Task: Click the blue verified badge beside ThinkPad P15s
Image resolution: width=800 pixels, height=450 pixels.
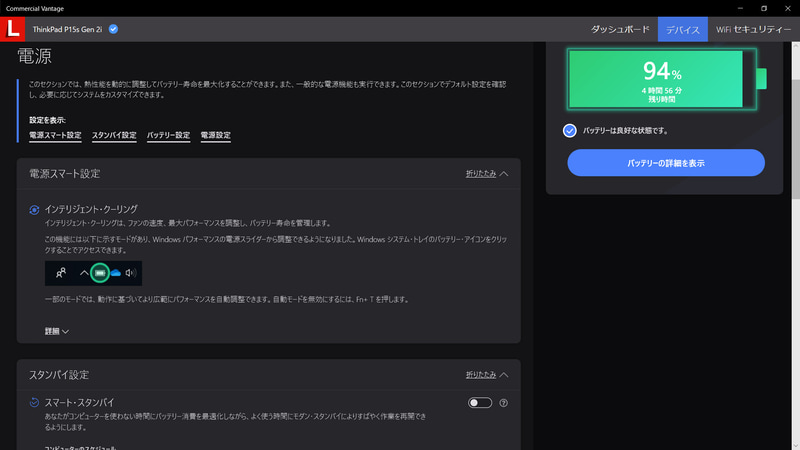Action: point(113,29)
